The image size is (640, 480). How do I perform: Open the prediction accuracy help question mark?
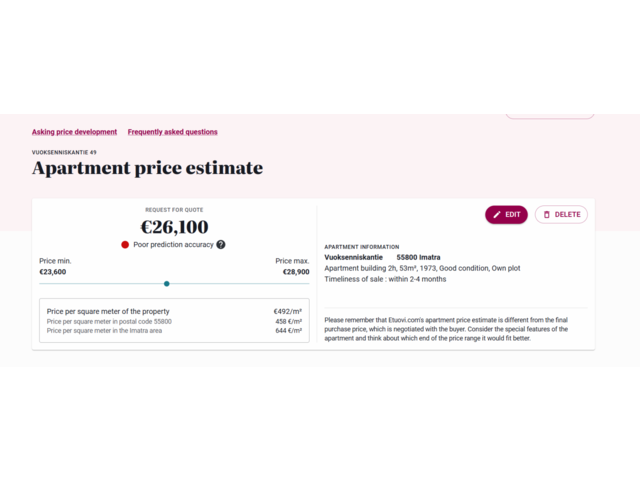pyautogui.click(x=221, y=244)
